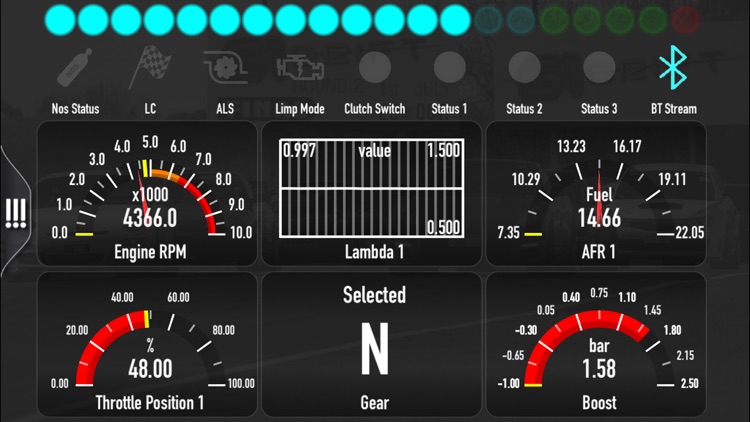This screenshot has width=750, height=422.
Task: Click the 0.997 lambda value
Action: point(299,151)
